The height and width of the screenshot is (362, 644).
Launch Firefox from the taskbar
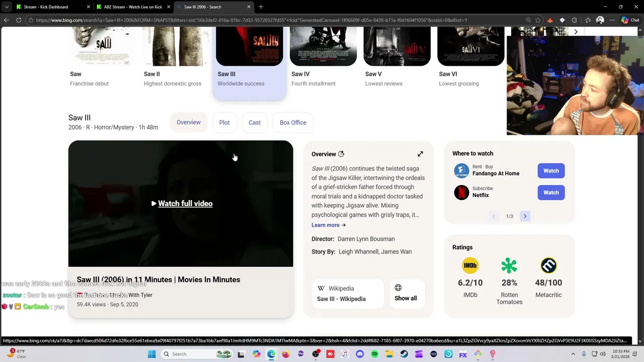(x=286, y=354)
